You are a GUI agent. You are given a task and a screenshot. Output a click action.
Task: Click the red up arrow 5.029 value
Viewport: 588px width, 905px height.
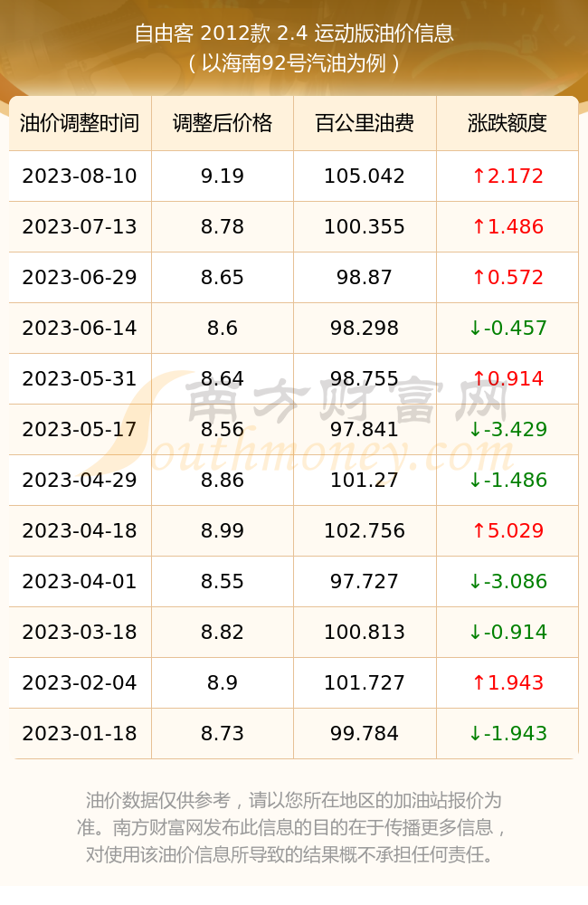click(x=507, y=530)
